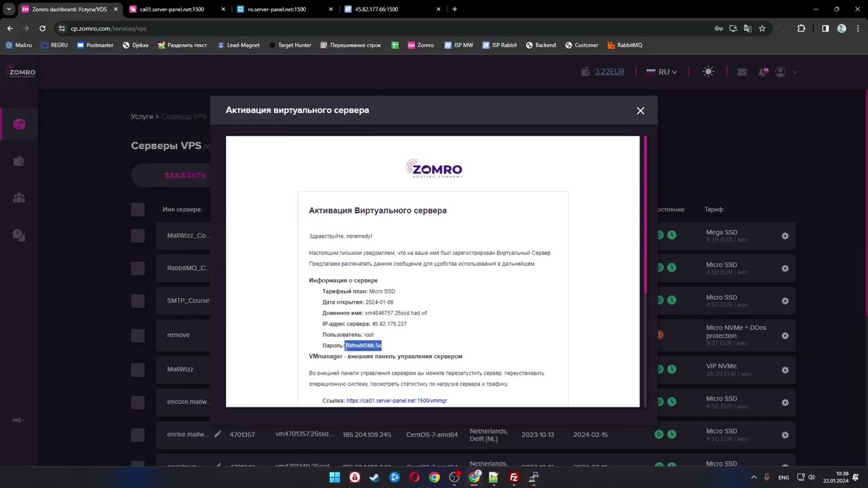Open the Windows Start menu
868x488 pixels.
tap(334, 477)
